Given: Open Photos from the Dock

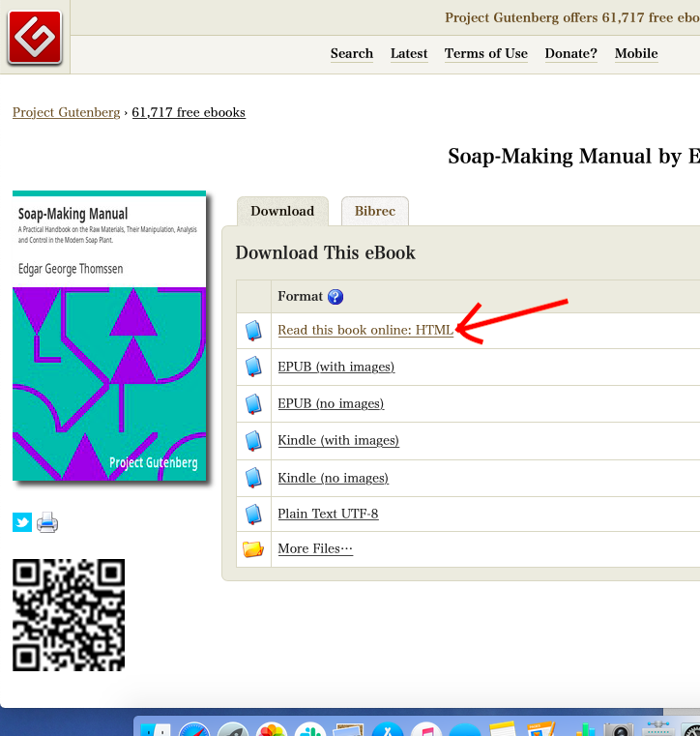Looking at the screenshot, I should [272, 730].
